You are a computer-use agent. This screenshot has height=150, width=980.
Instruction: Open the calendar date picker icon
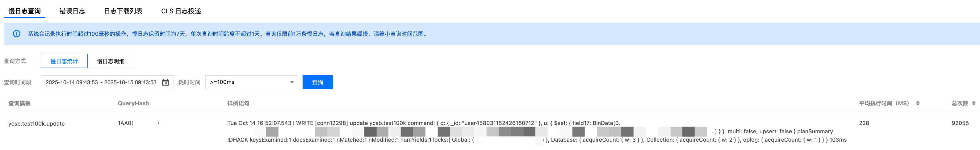point(165,82)
